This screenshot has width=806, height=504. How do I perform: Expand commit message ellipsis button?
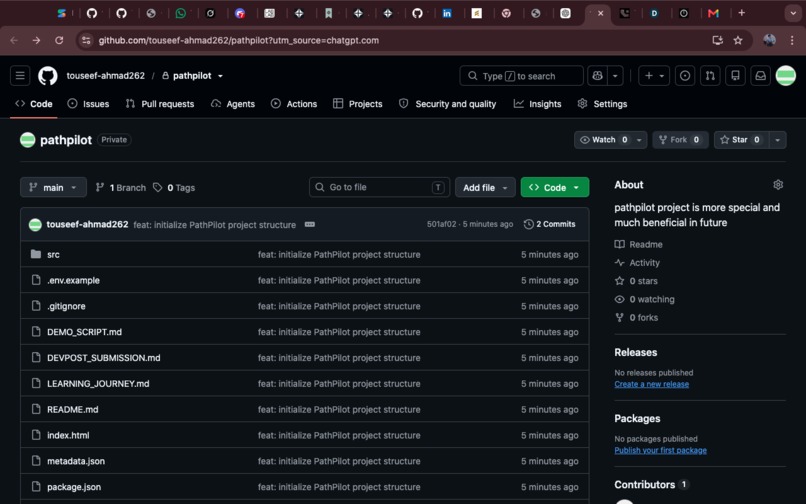[309, 224]
